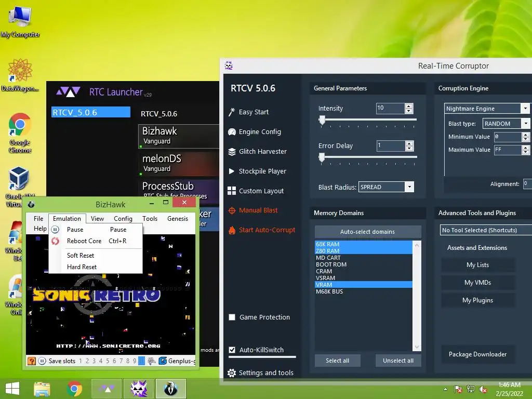Open Windows Start button
This screenshot has width=532, height=399.
pyautogui.click(x=12, y=389)
